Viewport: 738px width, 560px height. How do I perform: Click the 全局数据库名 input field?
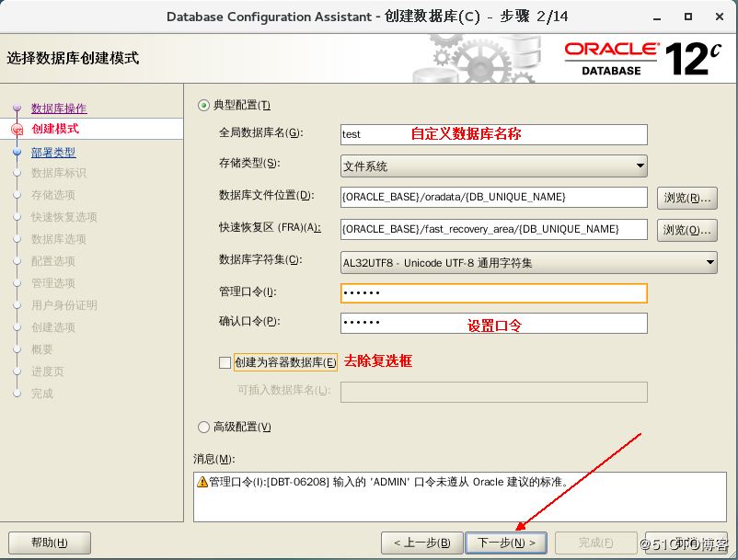[x=493, y=134]
